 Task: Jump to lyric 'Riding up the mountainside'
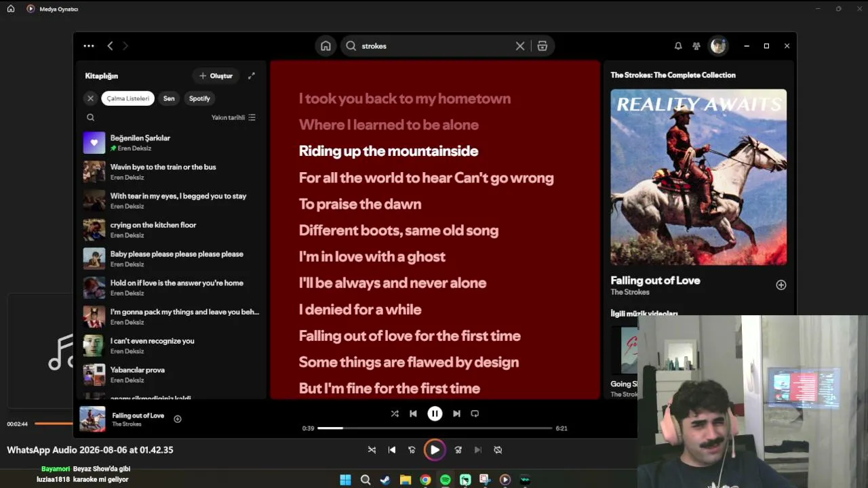coord(389,151)
